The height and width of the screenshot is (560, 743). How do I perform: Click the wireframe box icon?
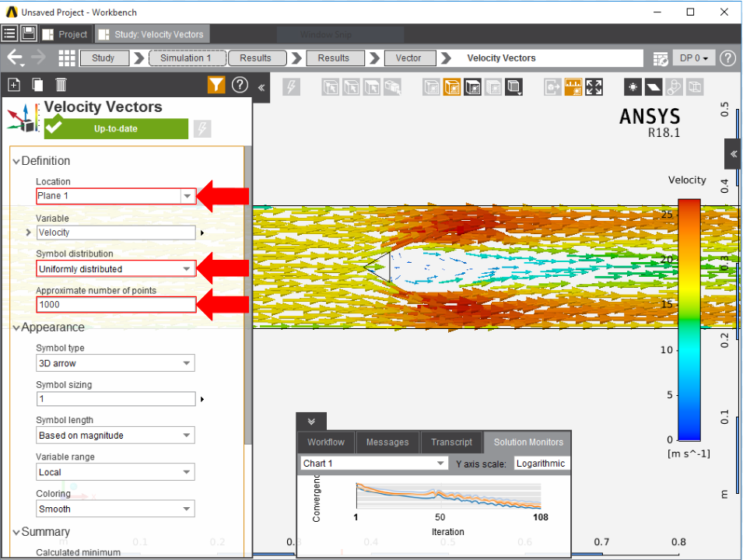[x=695, y=87]
